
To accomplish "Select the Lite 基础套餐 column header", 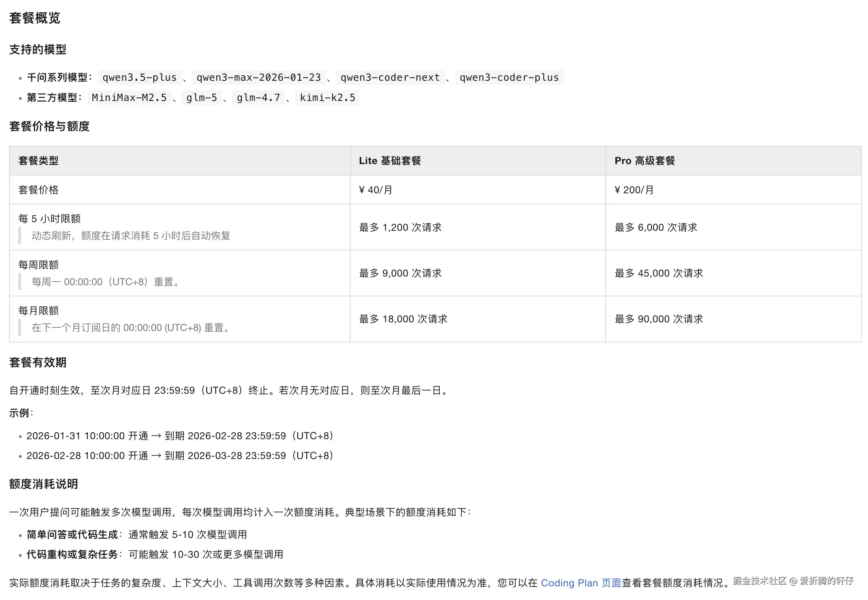I will [x=390, y=160].
